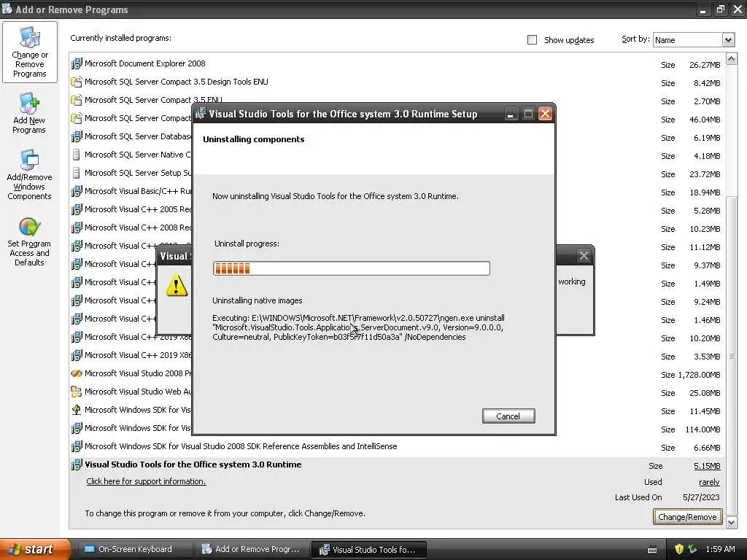Click icon of Microsoft Visual C++ 2005 row
Screen dimensions: 747x560
pos(76,209)
